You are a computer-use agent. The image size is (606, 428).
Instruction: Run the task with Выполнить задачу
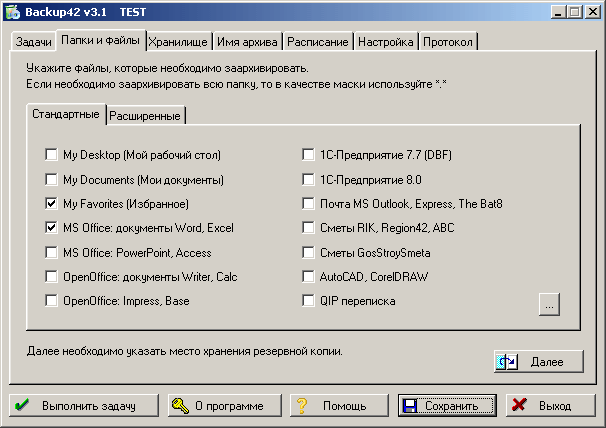[x=84, y=406]
